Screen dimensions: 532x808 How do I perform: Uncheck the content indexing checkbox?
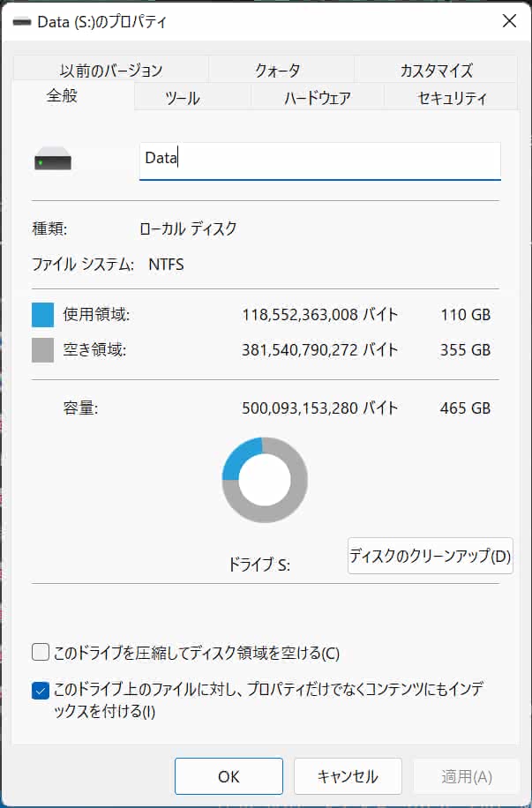point(41,691)
